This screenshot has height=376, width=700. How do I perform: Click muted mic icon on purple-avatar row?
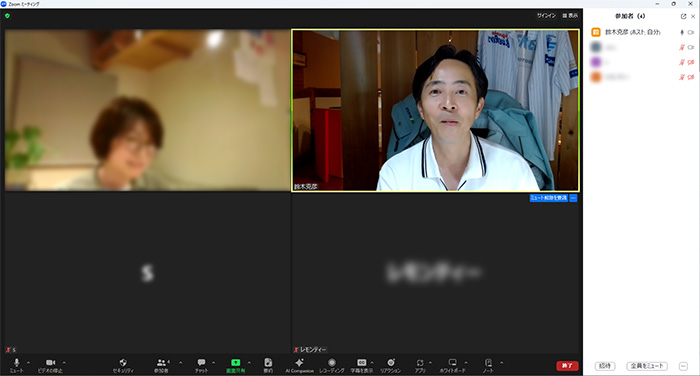(x=682, y=62)
